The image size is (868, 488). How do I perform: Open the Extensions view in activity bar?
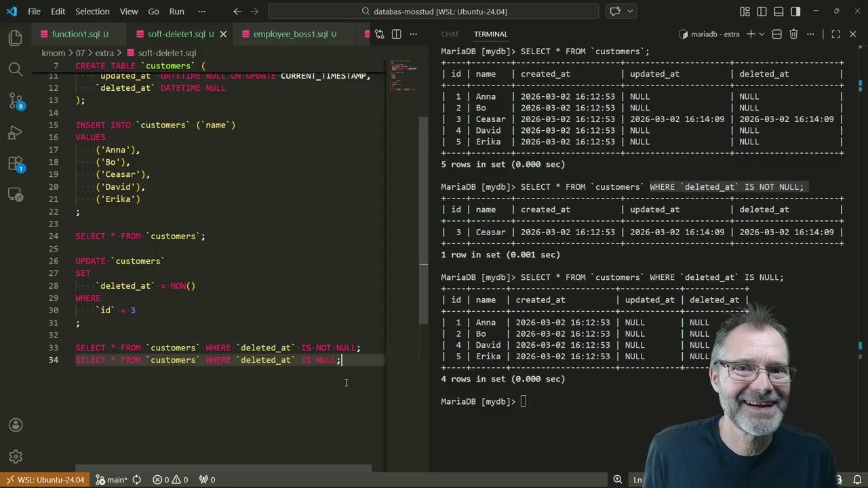pyautogui.click(x=16, y=163)
